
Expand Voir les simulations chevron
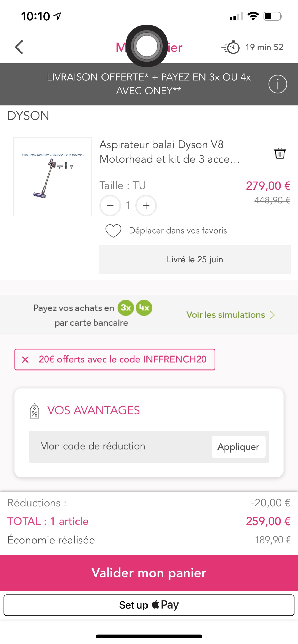tap(272, 315)
